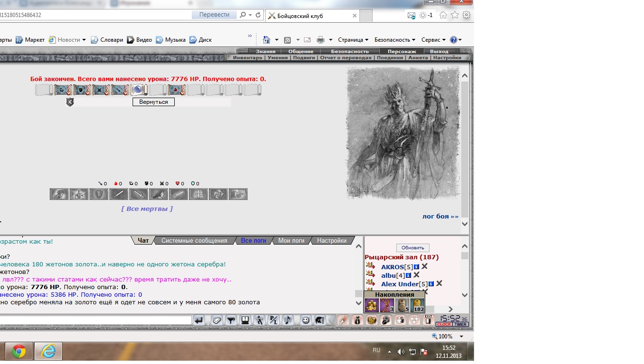
Task: Click the info icon next to albu
Action: [408, 275]
